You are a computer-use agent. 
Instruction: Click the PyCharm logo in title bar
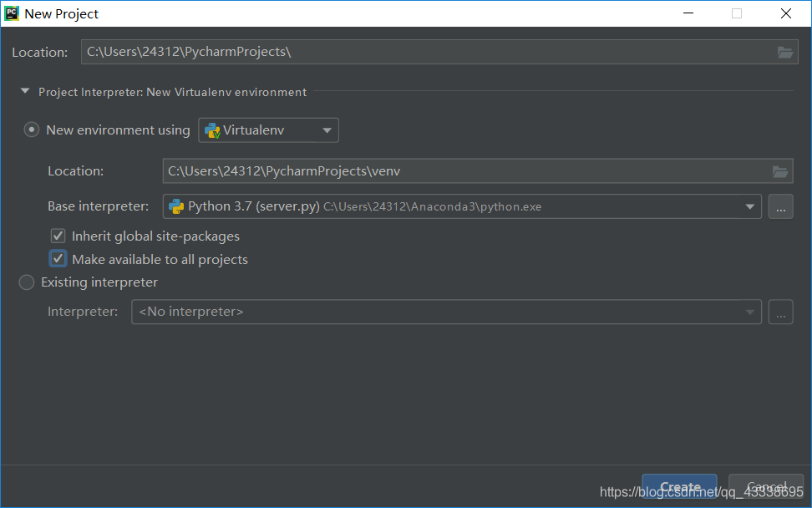click(x=12, y=13)
